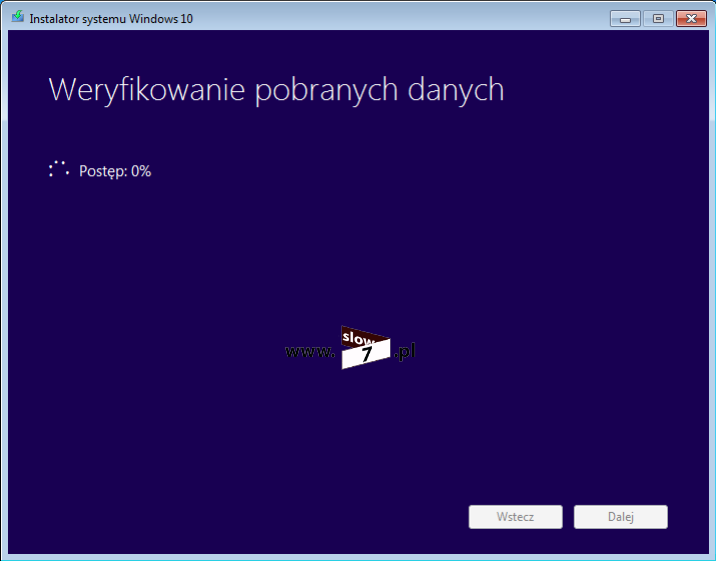Click the 'Instalator systemu Windows 10' title text
This screenshot has height=561, width=716.
[111, 19]
